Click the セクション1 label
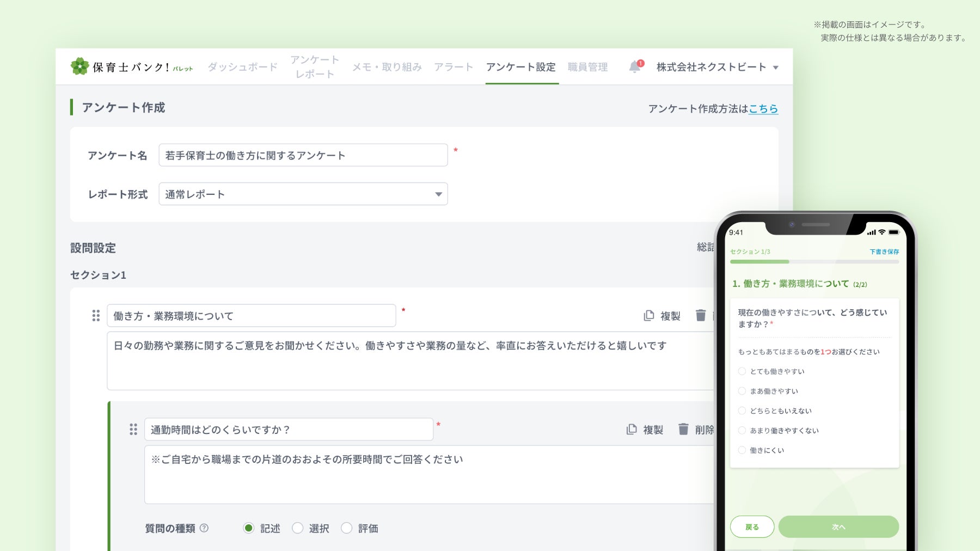Viewport: 980px width, 551px height. pos(98,275)
